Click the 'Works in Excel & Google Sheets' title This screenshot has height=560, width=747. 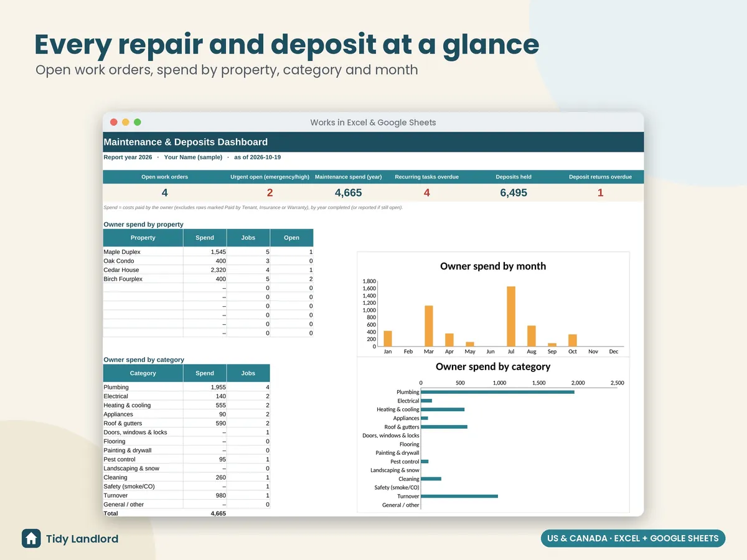(373, 123)
